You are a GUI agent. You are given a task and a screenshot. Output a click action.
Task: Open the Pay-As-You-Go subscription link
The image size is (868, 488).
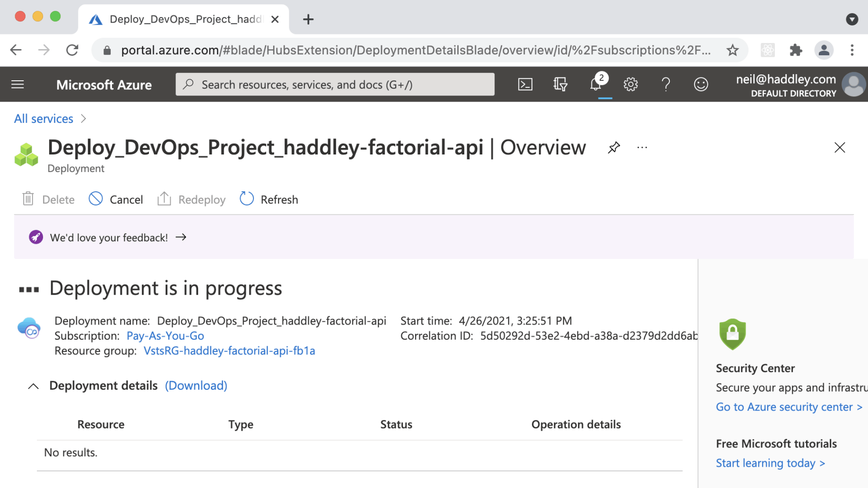coord(165,336)
